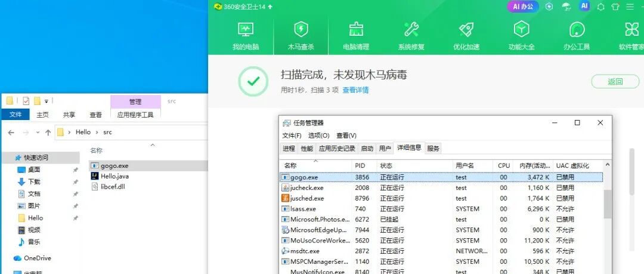
Task: Click the AI 办公 badge
Action: 523,7
